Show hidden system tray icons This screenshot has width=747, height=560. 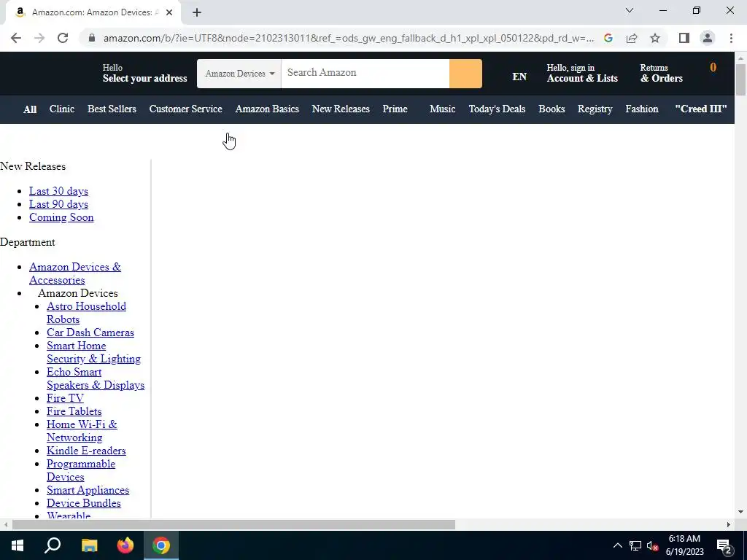[617, 545]
